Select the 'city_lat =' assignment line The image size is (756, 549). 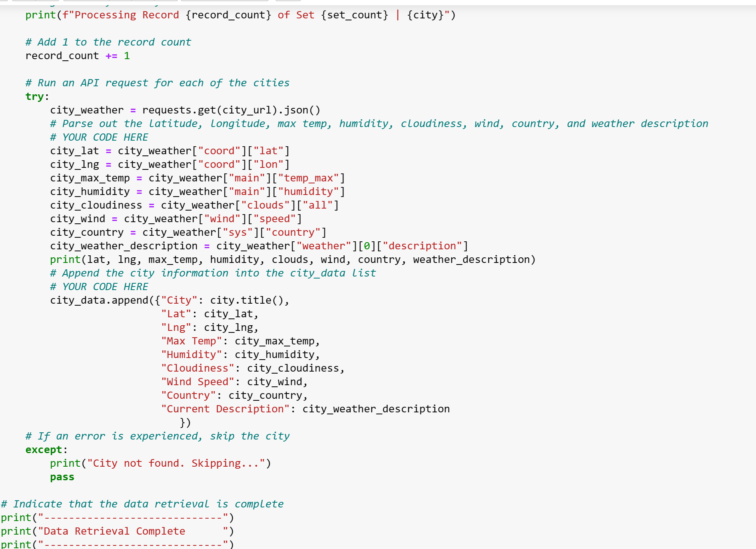click(x=170, y=151)
